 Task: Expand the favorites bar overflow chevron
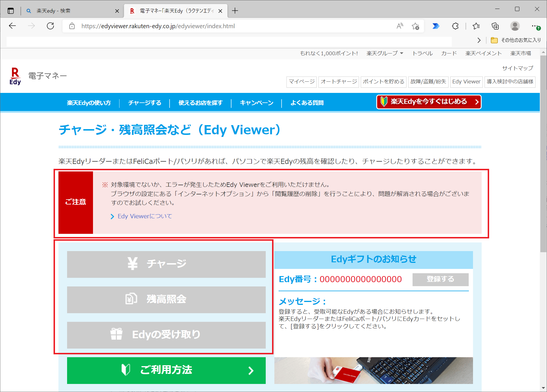coord(479,40)
